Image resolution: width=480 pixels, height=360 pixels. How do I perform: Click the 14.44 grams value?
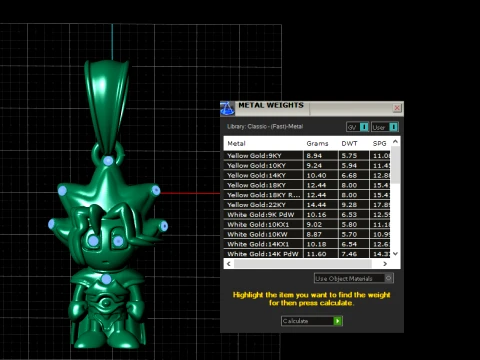click(316, 205)
